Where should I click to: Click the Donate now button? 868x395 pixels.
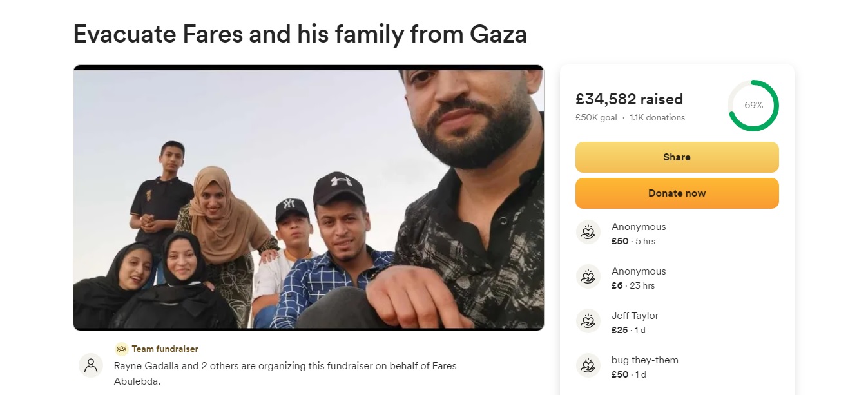677,193
